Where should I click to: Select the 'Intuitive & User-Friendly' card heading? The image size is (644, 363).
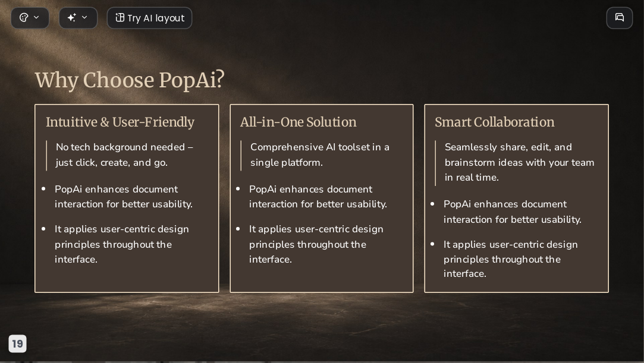pyautogui.click(x=120, y=122)
